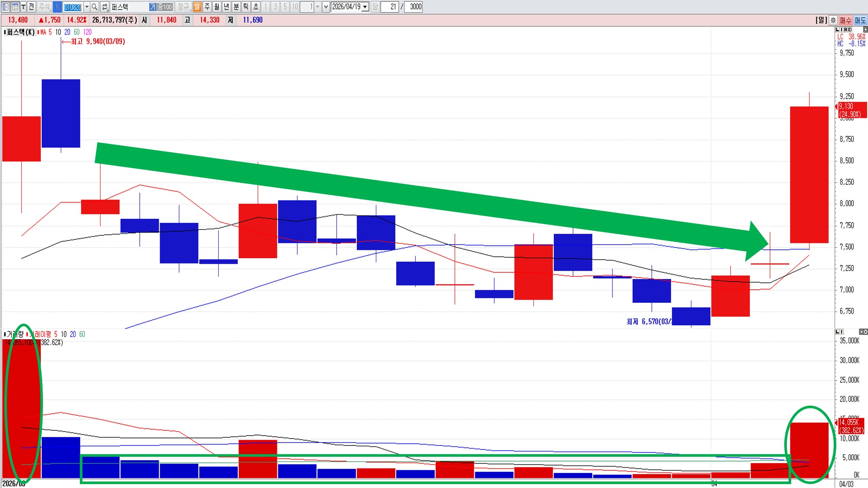Image resolution: width=868 pixels, height=488 pixels.
Task: Open chart settings gear icon
Action: pos(833,20)
